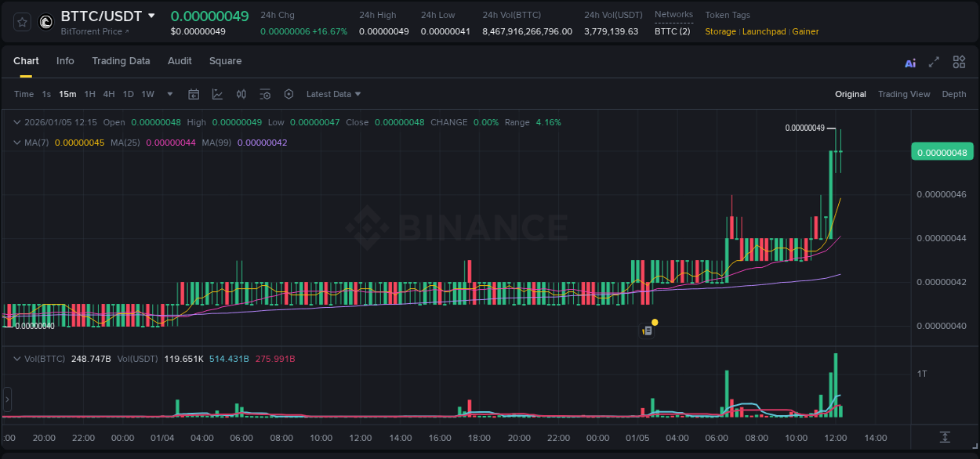Open the widgets layout icon top right
The width and height of the screenshot is (980, 459).
[959, 61]
